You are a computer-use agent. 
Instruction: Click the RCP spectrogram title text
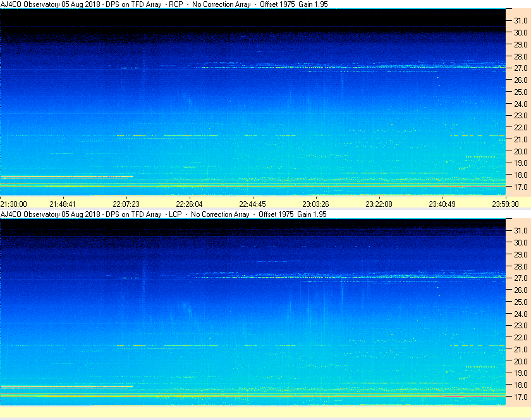(x=164, y=4)
